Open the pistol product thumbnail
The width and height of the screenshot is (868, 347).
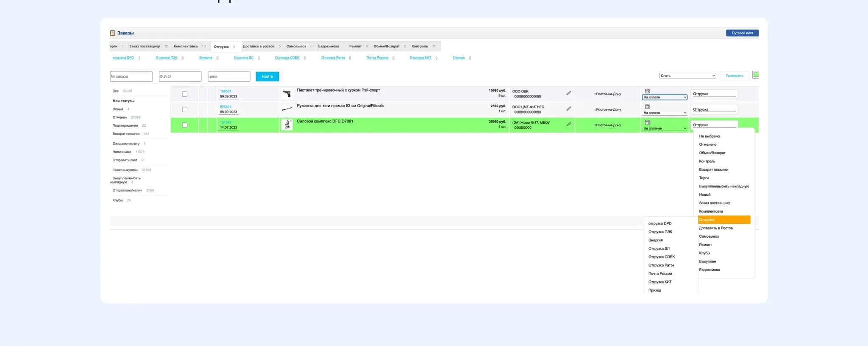pyautogui.click(x=287, y=94)
